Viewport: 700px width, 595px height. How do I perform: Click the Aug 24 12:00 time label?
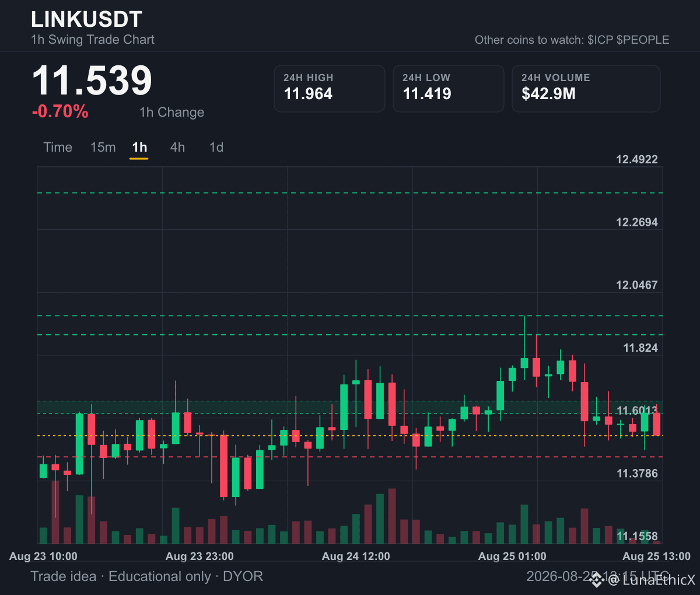pos(356,556)
